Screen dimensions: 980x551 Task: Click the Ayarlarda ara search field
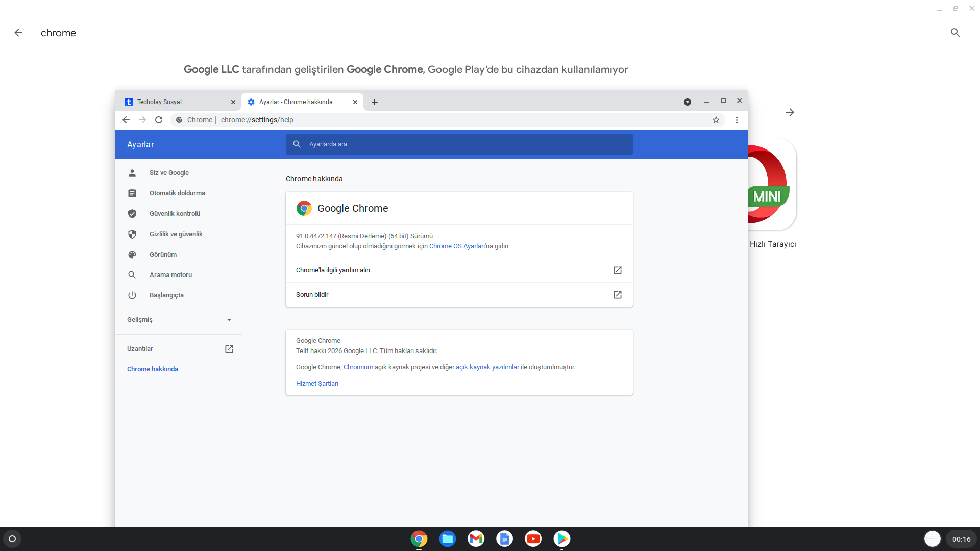coord(459,144)
